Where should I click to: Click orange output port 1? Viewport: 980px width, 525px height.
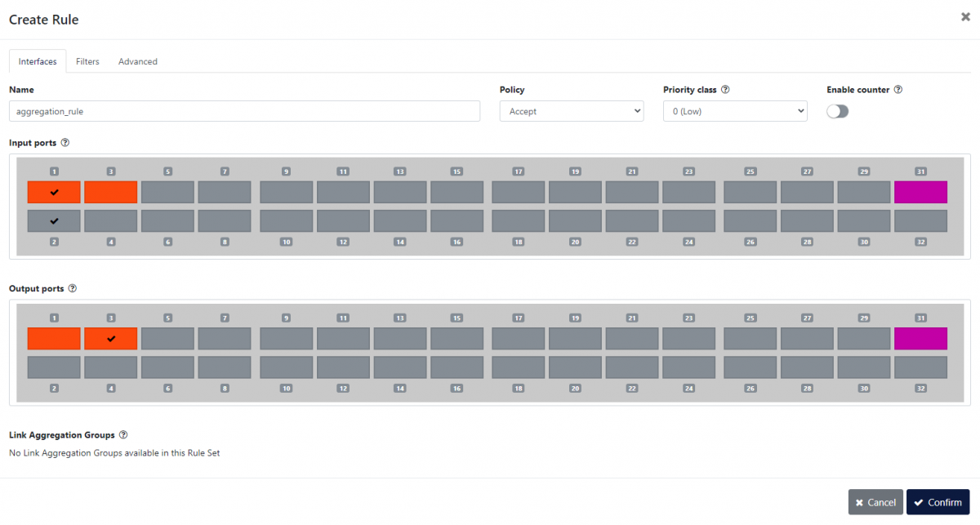54,339
